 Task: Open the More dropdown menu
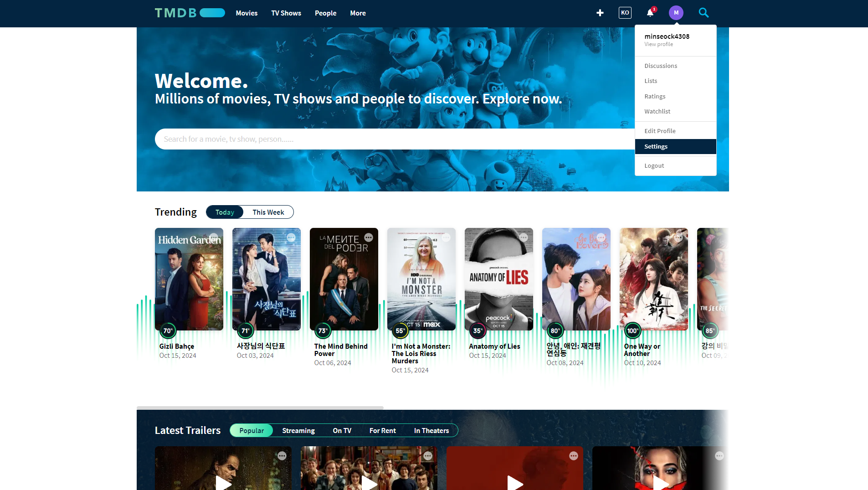click(358, 13)
